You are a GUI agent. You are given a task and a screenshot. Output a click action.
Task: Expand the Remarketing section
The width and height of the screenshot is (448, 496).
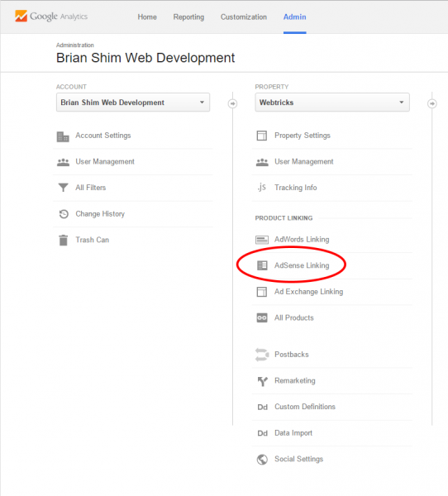coord(295,380)
